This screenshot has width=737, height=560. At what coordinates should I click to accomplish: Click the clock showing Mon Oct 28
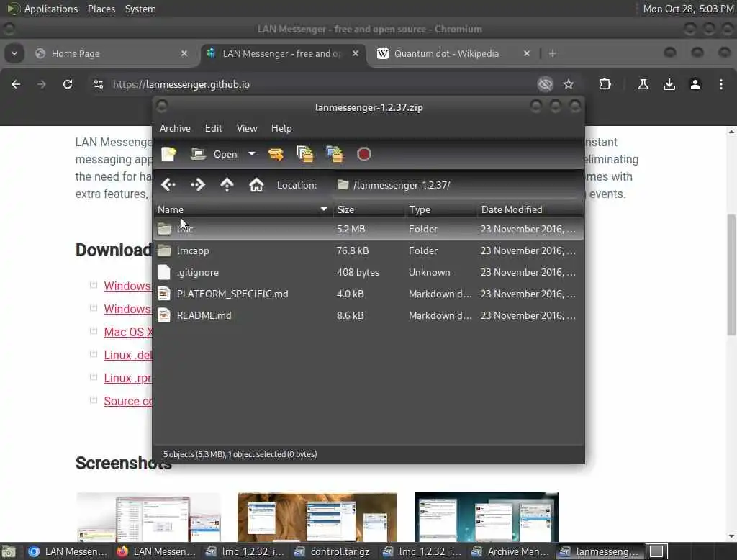coord(688,9)
